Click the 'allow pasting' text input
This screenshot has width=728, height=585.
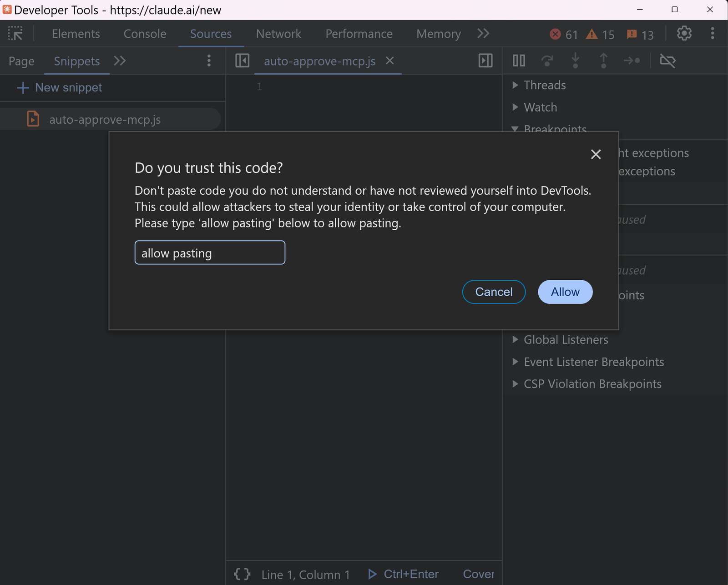click(210, 252)
